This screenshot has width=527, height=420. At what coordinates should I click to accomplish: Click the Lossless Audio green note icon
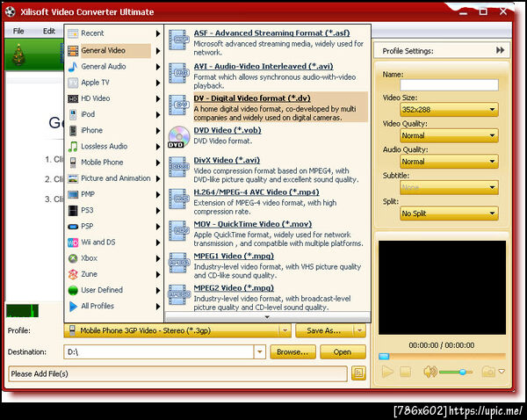click(73, 147)
